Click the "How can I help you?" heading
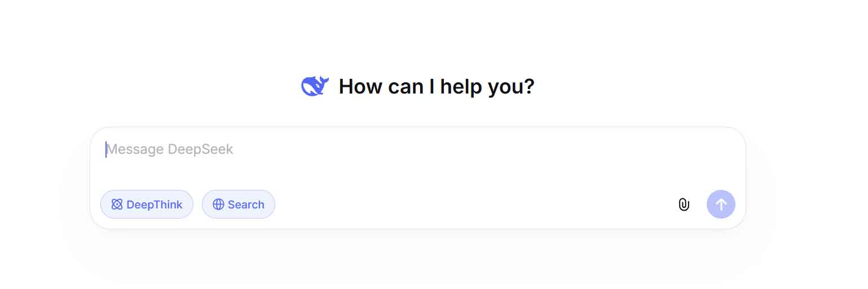Screen dimensions: 868x289 click(436, 87)
